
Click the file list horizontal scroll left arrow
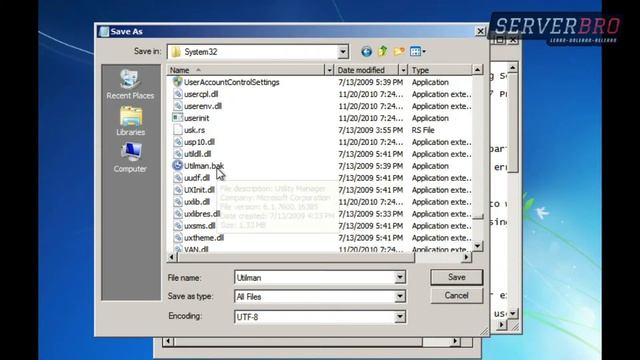click(x=172, y=257)
